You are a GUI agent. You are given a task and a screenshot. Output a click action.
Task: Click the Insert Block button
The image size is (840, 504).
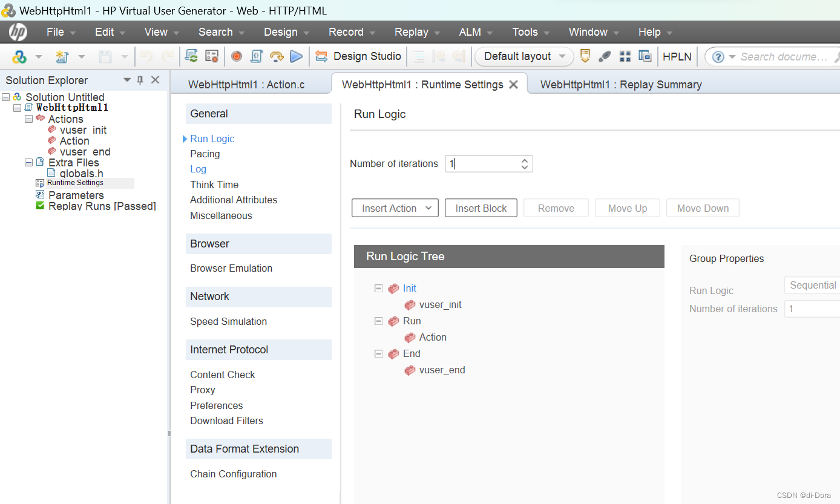tap(481, 208)
